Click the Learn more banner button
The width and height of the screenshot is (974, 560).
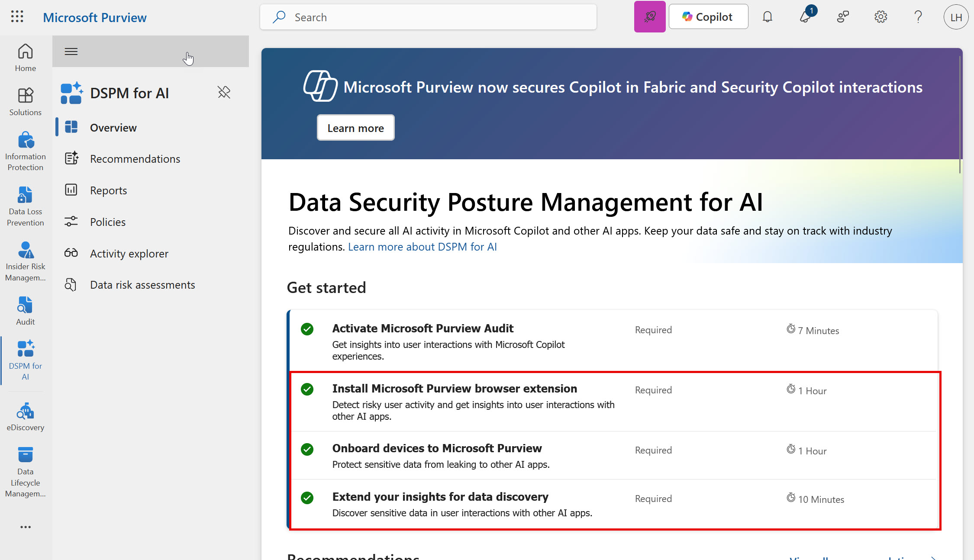tap(355, 128)
